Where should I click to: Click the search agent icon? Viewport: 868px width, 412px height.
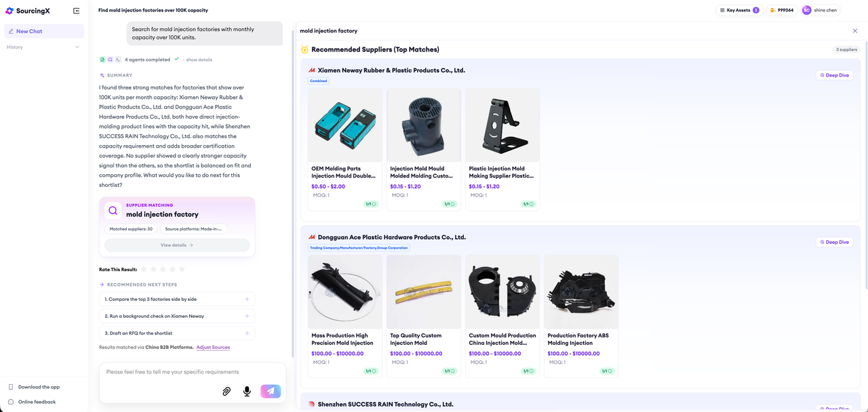[110, 60]
